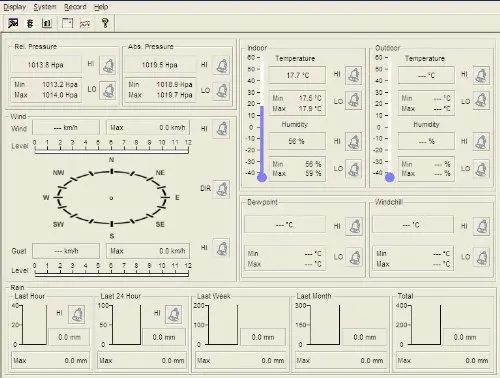
Task: Toggle Abs. Pressure LO alarm bell
Action: [x=222, y=91]
